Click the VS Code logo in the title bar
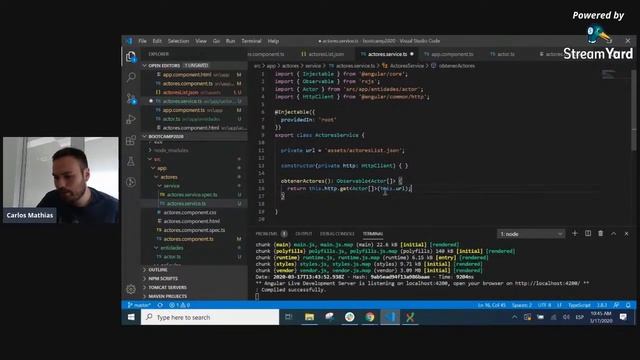The height and width of the screenshot is (360, 640). click(129, 41)
